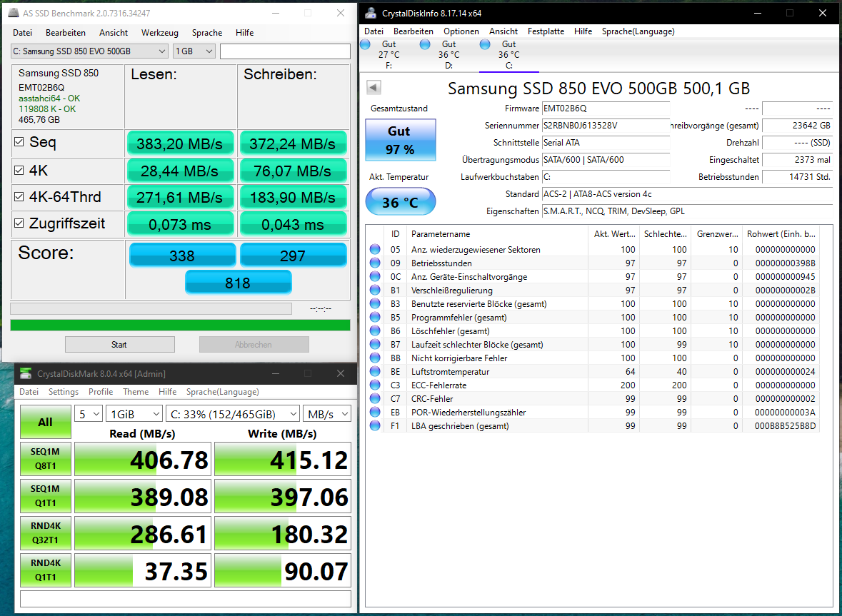Click status orb of Nicht korrigierbare Fehler row

click(375, 358)
